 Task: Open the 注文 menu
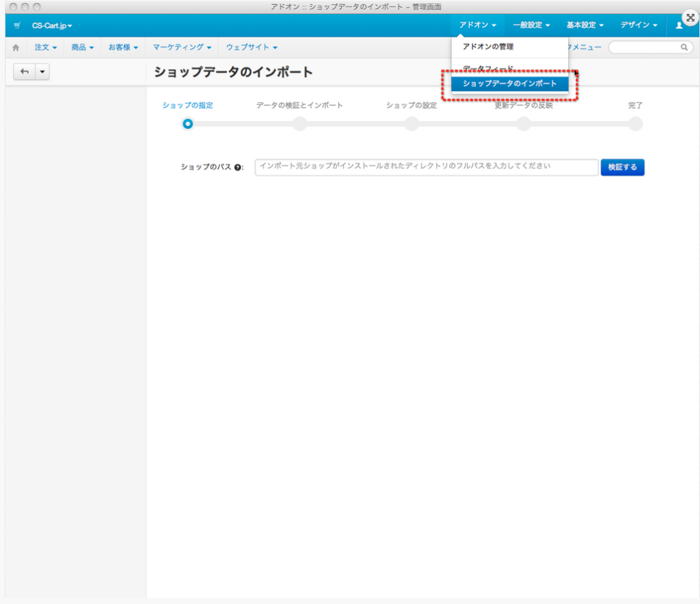pyautogui.click(x=45, y=48)
